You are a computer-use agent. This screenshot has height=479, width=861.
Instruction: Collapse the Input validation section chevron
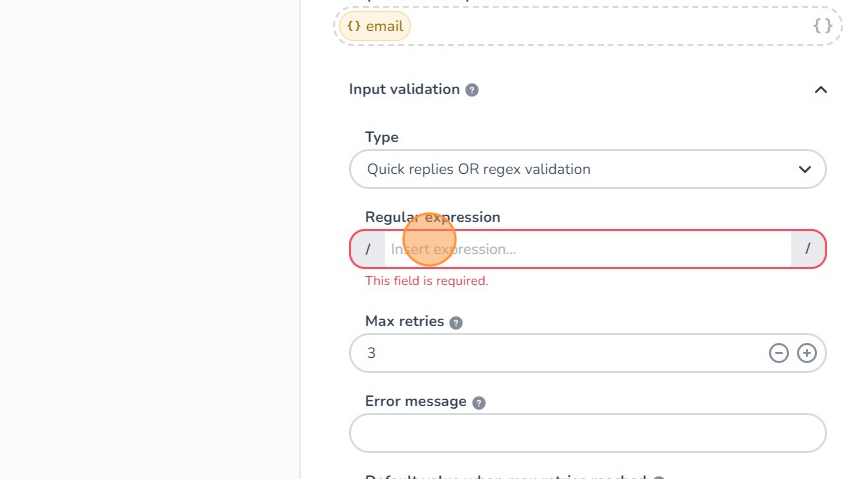coord(821,90)
